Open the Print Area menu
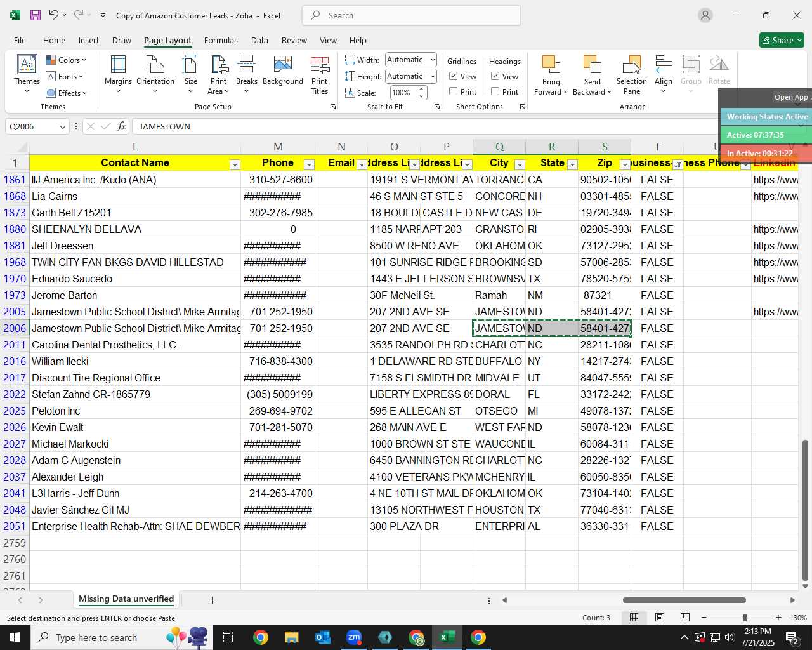The width and height of the screenshot is (812, 650). point(219,75)
